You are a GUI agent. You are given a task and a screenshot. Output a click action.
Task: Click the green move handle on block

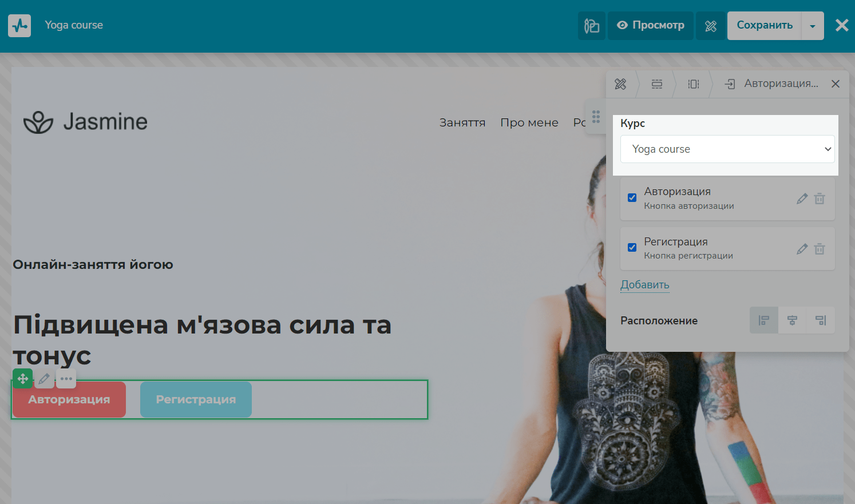pyautogui.click(x=23, y=379)
